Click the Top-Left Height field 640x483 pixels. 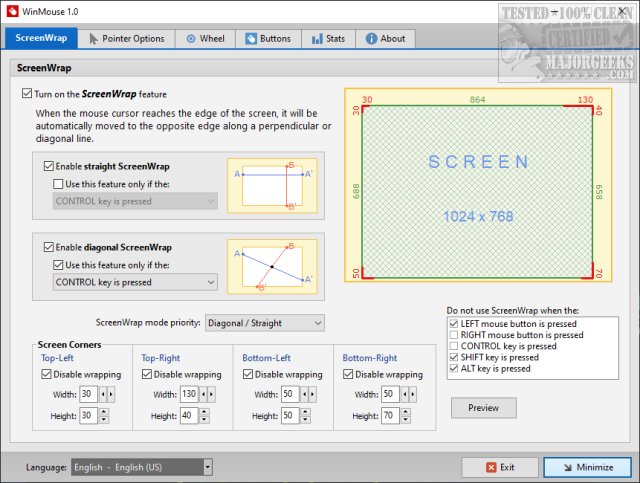[x=88, y=416]
